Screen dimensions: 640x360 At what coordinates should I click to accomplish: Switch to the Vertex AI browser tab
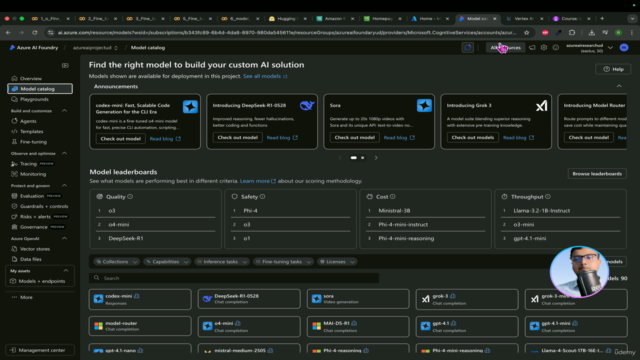(x=524, y=19)
